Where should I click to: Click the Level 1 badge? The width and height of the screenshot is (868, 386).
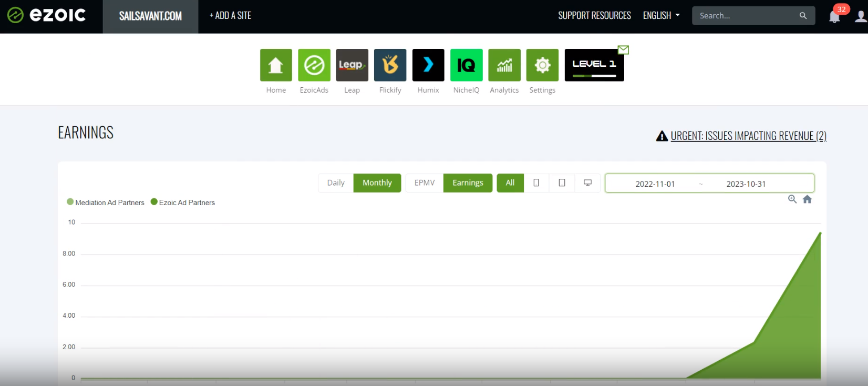[x=594, y=65]
